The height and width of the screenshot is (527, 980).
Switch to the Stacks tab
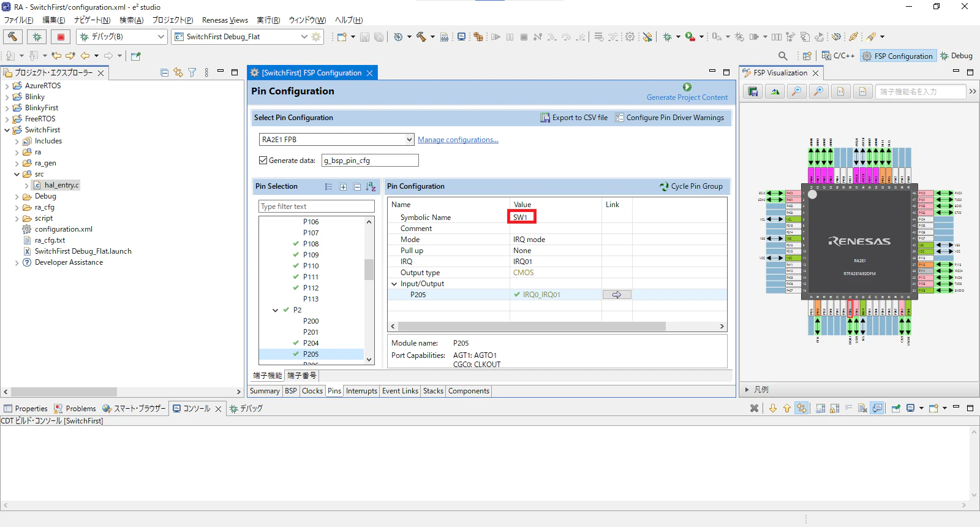tap(433, 391)
